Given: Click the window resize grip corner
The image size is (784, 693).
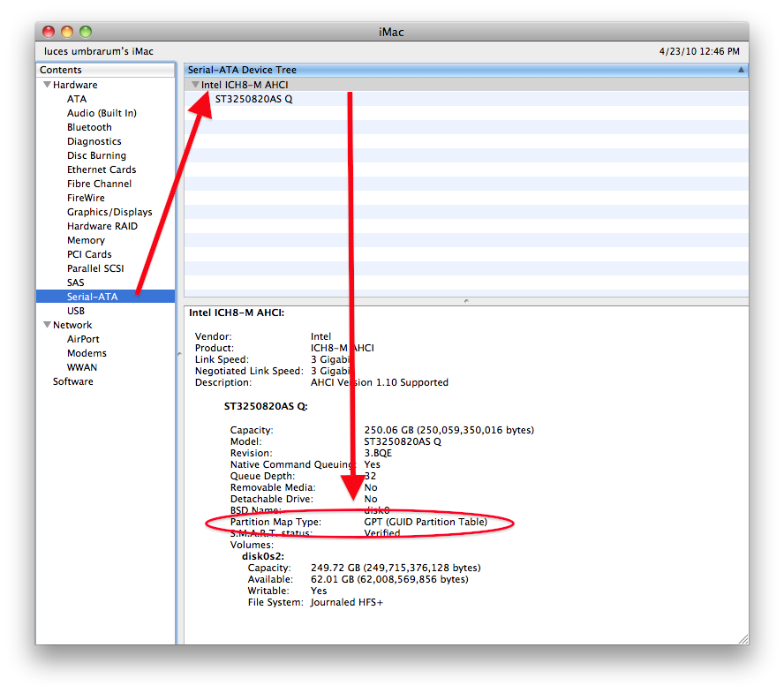Looking at the screenshot, I should [x=743, y=639].
